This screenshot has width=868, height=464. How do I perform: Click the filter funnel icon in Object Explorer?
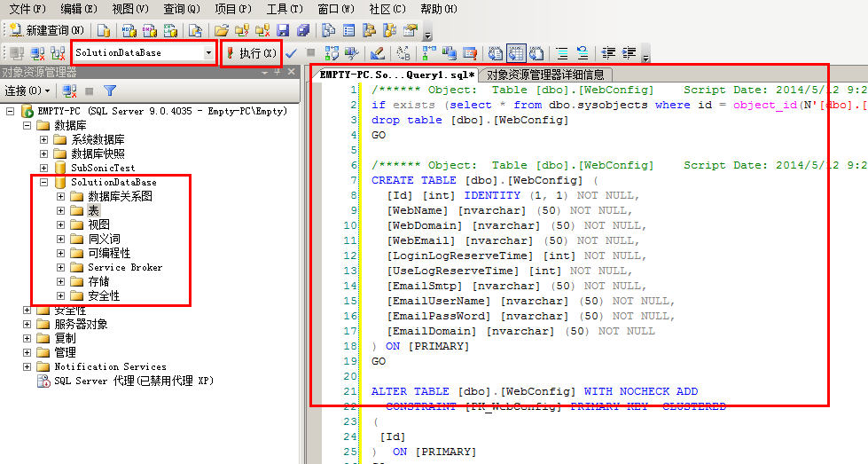click(110, 90)
